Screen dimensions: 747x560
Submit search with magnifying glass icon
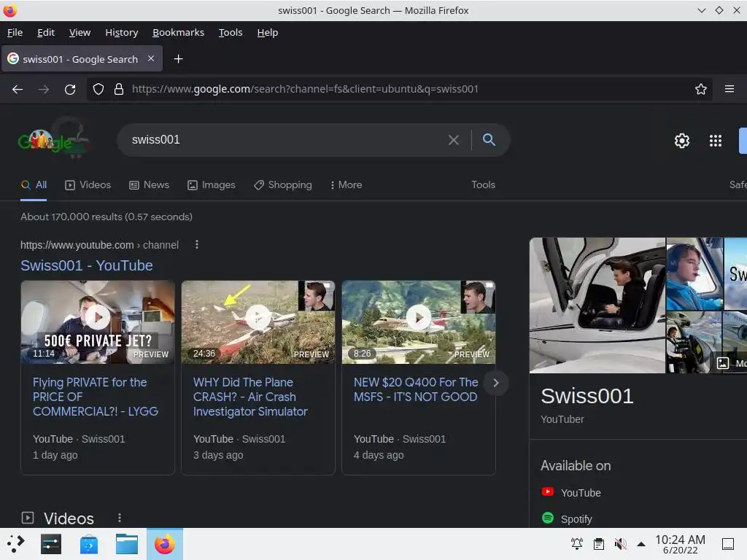[x=489, y=139]
